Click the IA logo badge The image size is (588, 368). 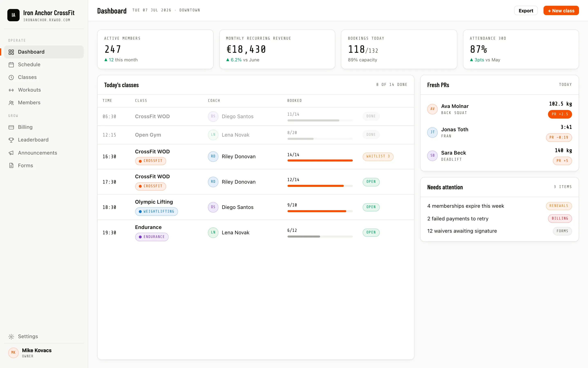[x=13, y=15]
